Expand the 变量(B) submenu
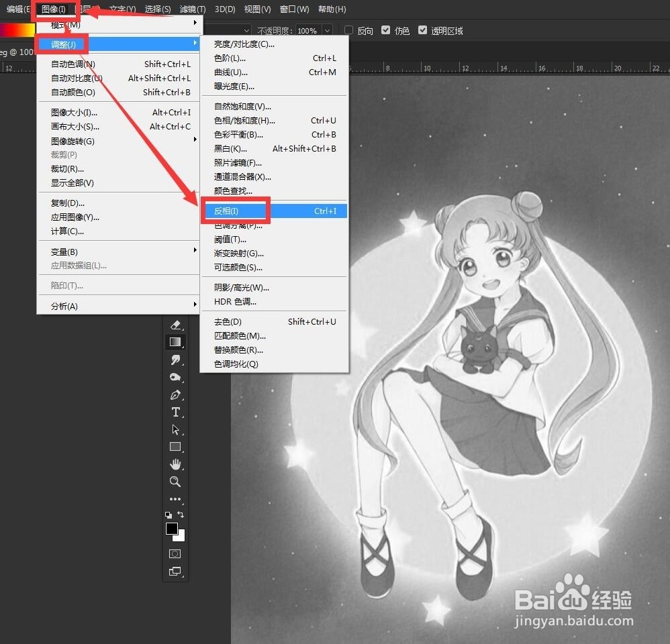Viewport: 670px width, 644px height. click(118, 252)
